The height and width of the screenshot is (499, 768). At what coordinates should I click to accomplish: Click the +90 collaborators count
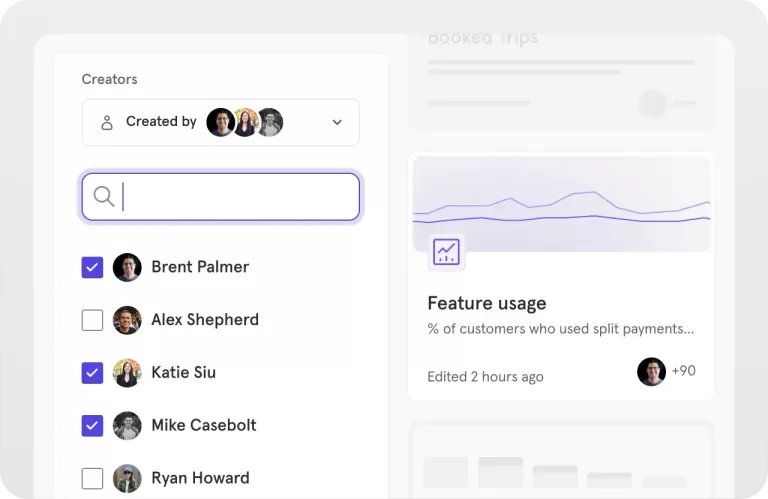684,371
